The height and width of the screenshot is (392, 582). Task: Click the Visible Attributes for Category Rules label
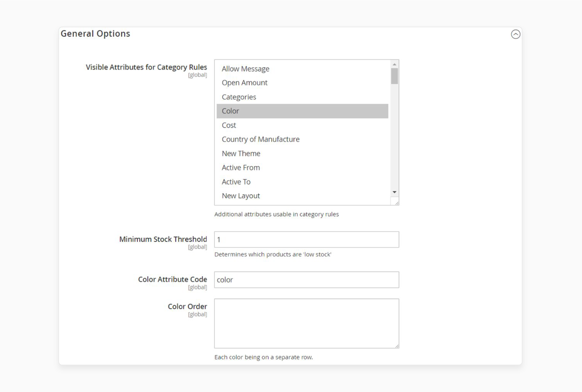coord(146,67)
